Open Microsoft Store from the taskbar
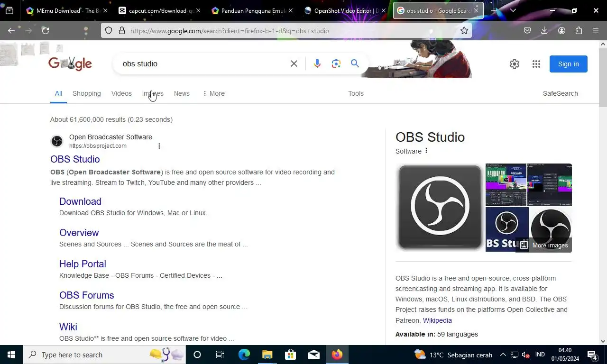 coord(290,355)
